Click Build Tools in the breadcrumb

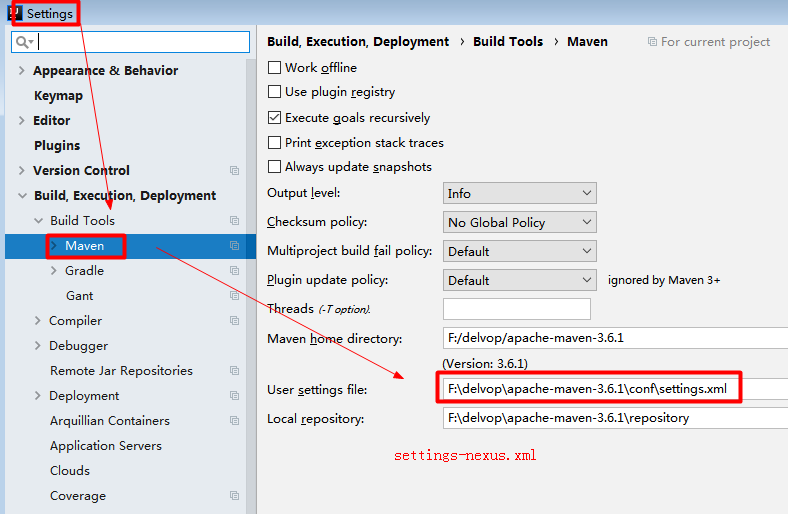508,42
